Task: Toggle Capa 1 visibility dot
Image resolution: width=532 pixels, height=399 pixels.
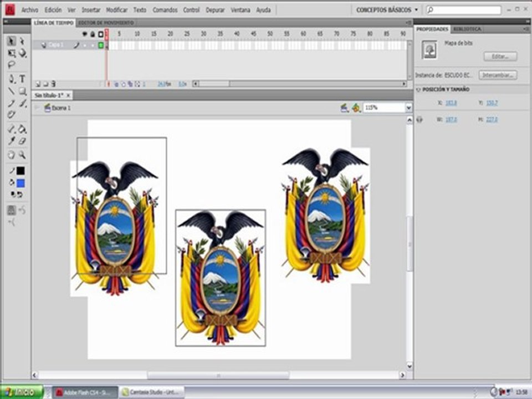Action: [x=85, y=45]
